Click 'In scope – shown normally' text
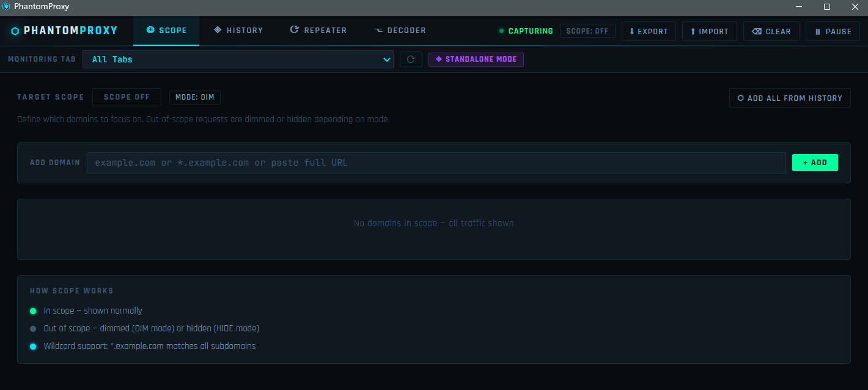The width and height of the screenshot is (868, 390). tap(93, 311)
